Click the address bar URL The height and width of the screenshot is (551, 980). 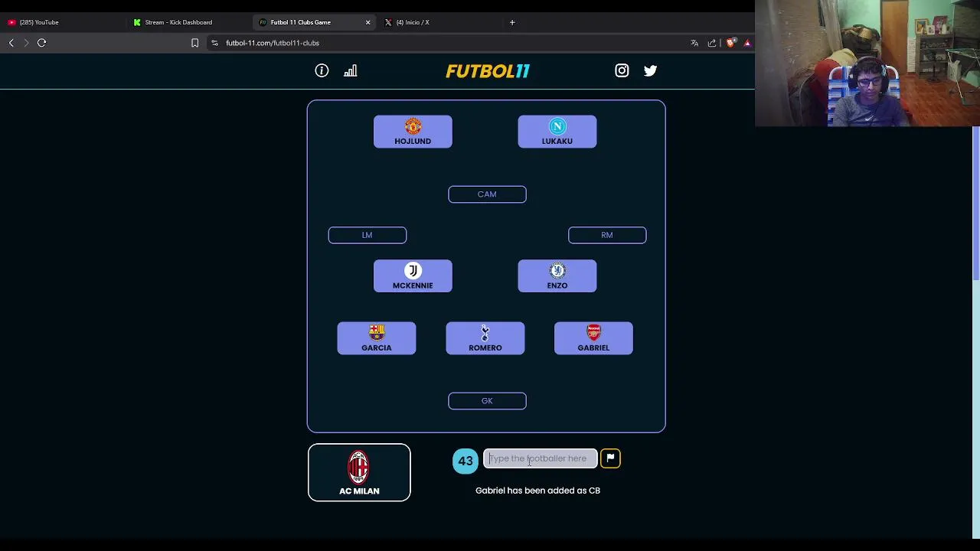[x=273, y=43]
